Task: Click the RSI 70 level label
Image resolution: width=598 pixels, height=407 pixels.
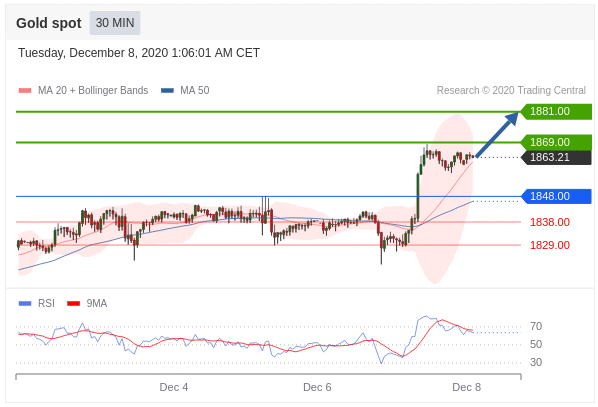Action: 536,326
